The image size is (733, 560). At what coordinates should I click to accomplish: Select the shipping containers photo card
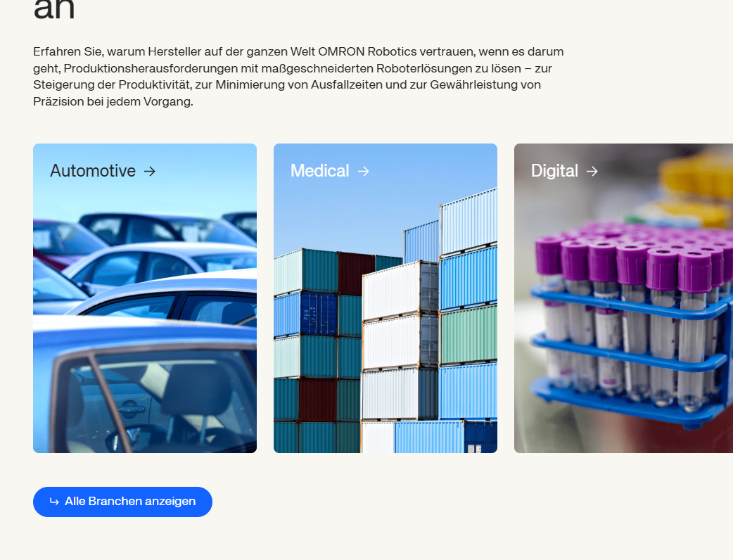pyautogui.click(x=385, y=298)
